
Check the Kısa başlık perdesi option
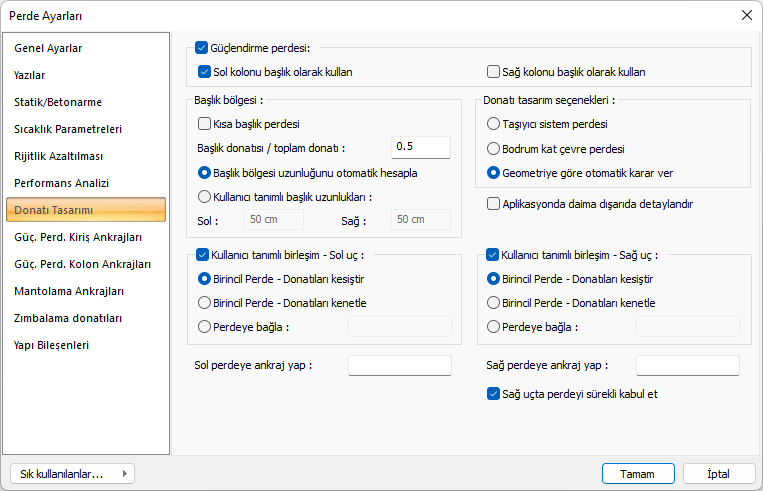[x=205, y=124]
